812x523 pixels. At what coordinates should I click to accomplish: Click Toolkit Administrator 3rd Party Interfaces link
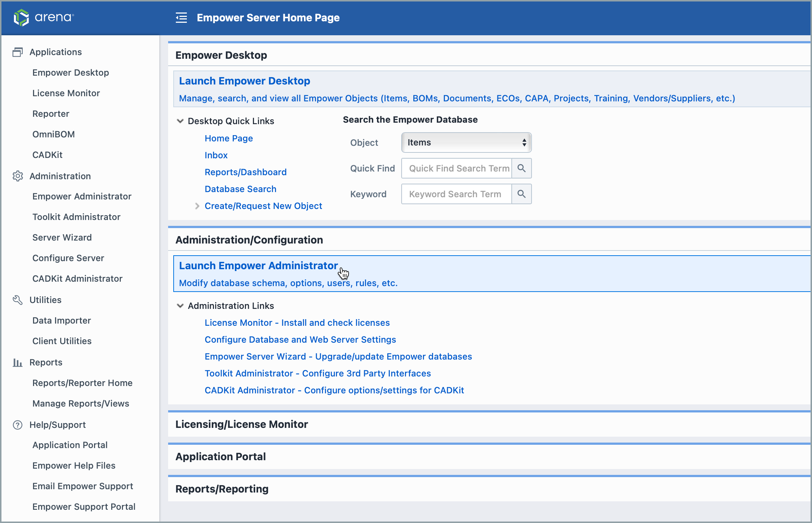coord(318,374)
